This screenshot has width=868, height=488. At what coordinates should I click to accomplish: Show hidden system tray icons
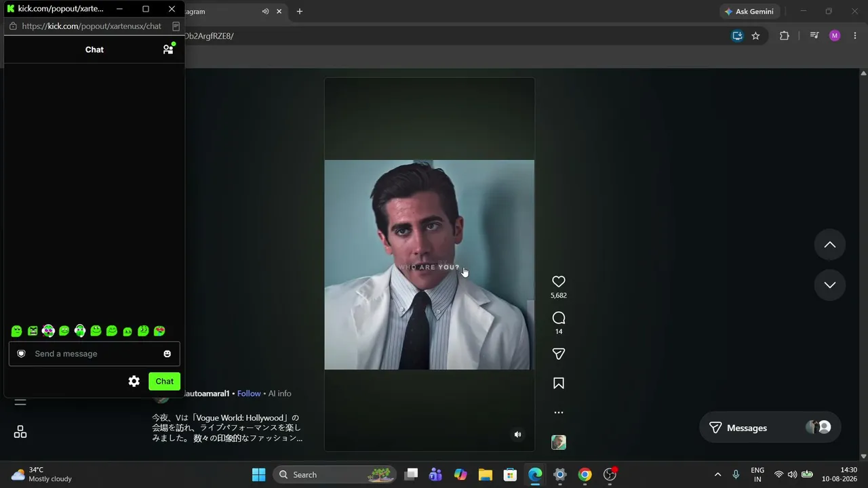[x=717, y=474]
